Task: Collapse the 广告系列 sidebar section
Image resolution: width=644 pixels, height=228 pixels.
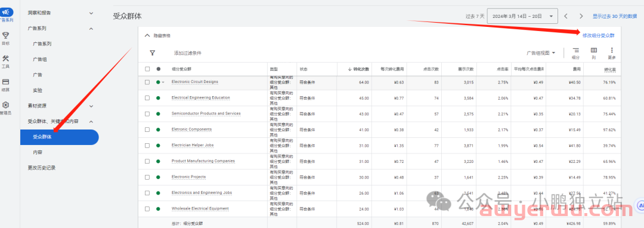Action: pyautogui.click(x=91, y=29)
